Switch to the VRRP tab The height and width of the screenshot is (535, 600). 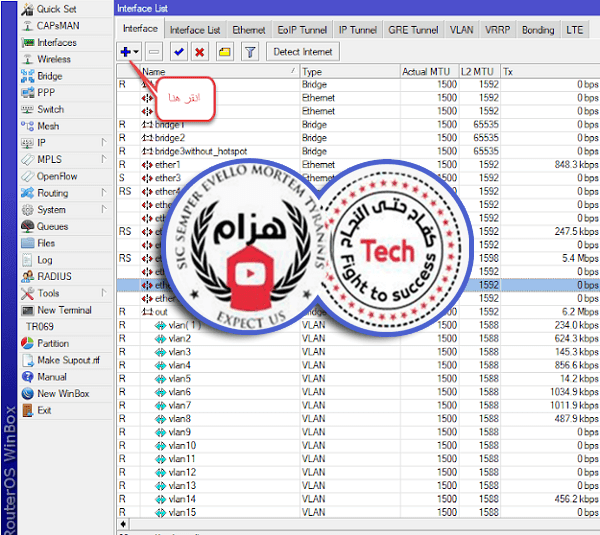tap(497, 30)
